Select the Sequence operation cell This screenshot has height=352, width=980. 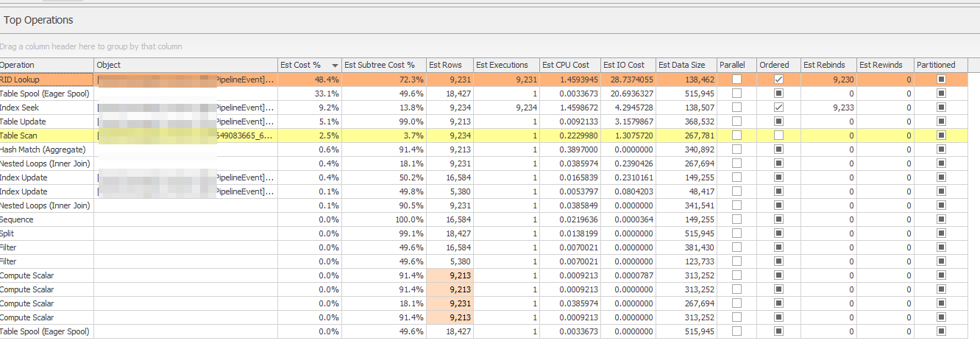coord(47,219)
